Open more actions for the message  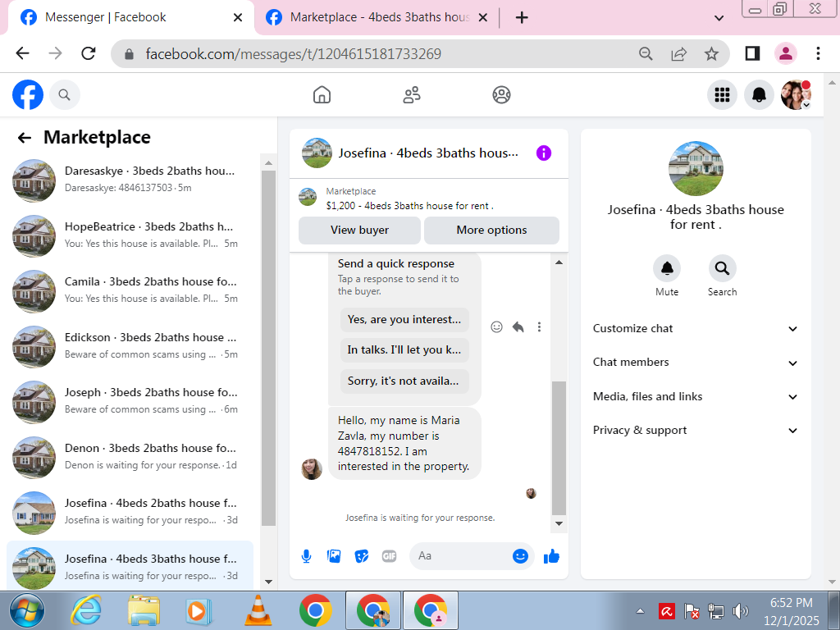pyautogui.click(x=539, y=326)
